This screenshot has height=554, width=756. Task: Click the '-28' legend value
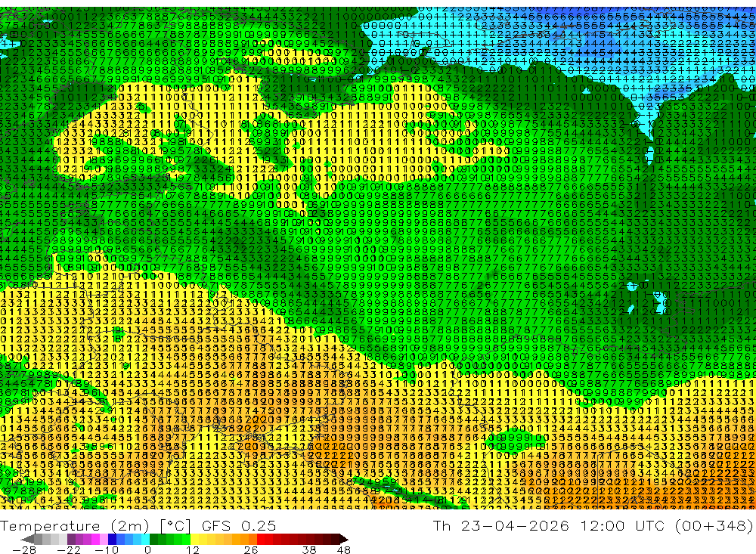(x=24, y=550)
